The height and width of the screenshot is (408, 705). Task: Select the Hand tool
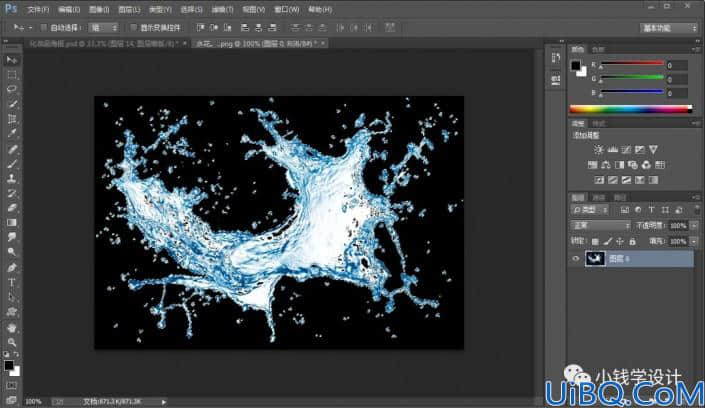tap(12, 327)
